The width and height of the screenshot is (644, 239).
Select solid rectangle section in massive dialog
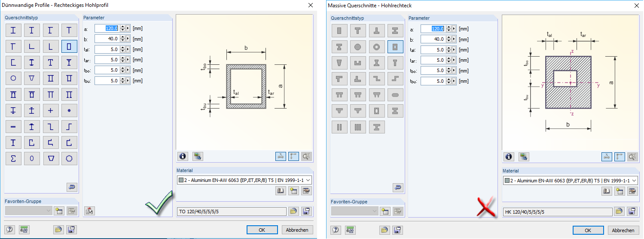[x=339, y=30]
